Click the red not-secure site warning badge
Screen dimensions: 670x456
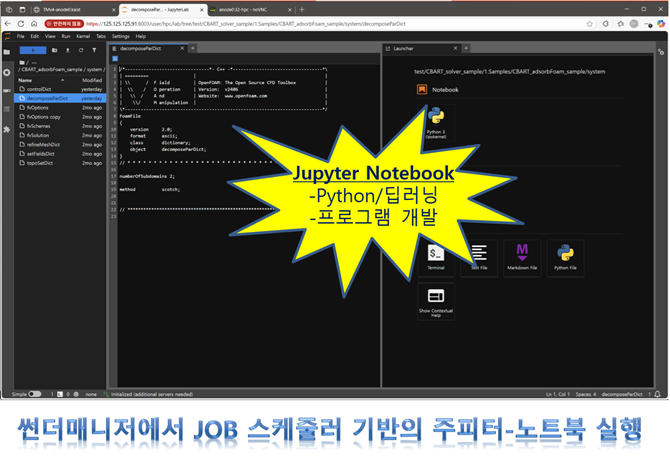click(x=64, y=24)
